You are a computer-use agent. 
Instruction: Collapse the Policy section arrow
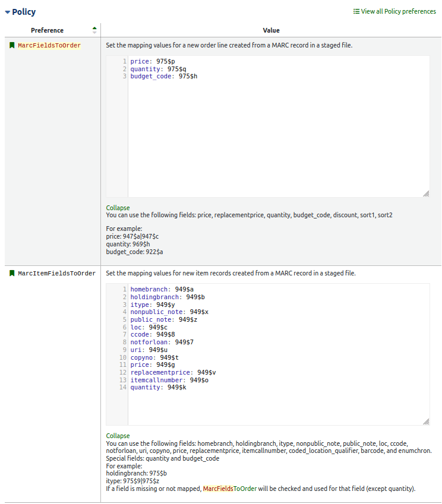pyautogui.click(x=7, y=12)
